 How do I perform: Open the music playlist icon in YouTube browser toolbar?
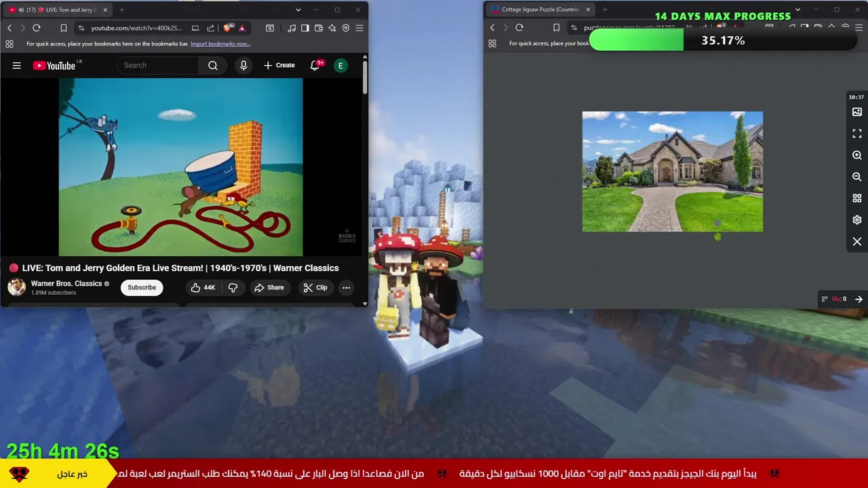pyautogui.click(x=292, y=28)
